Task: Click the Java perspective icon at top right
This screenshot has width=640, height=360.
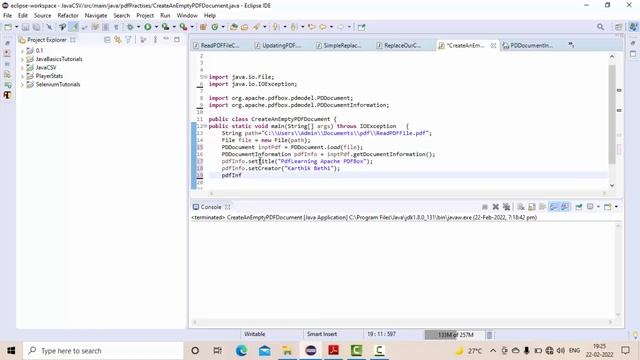Action: (633, 27)
